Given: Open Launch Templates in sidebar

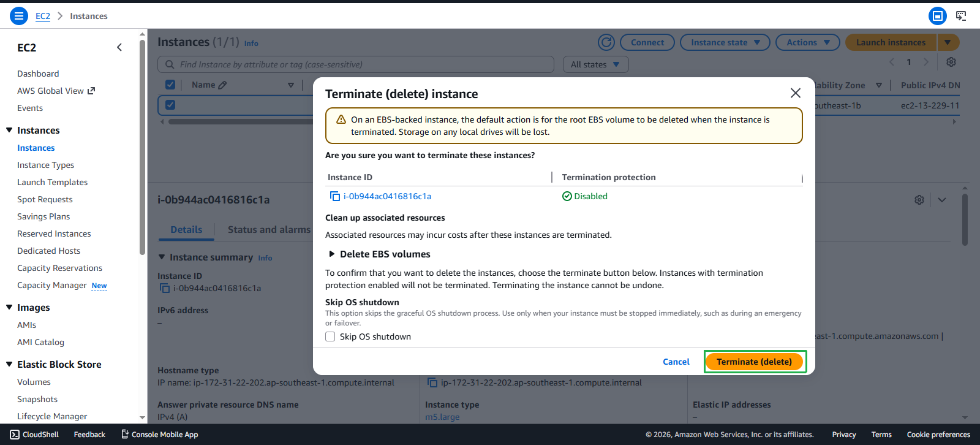Looking at the screenshot, I should 52,182.
